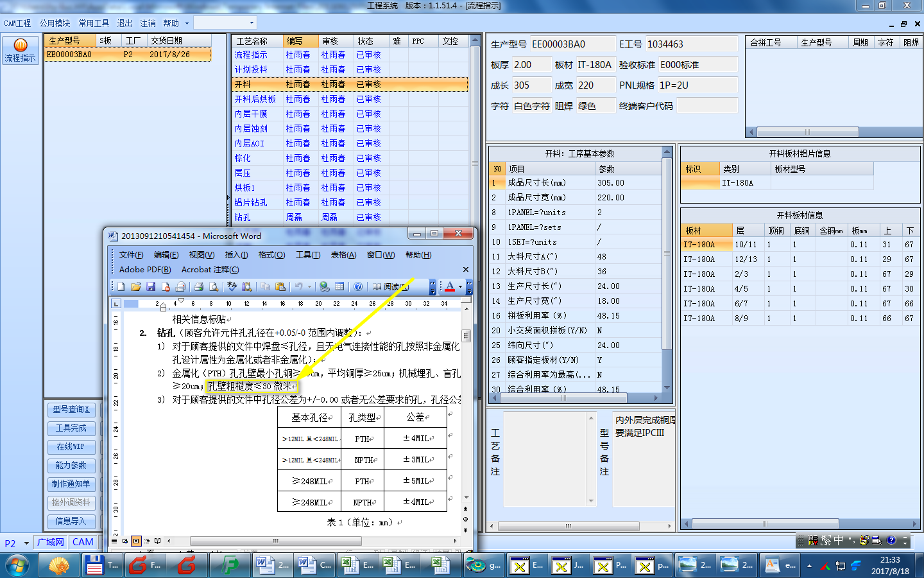Open the combo box next to 帮助 menu
Viewport: 924px width, 578px height.
click(225, 23)
